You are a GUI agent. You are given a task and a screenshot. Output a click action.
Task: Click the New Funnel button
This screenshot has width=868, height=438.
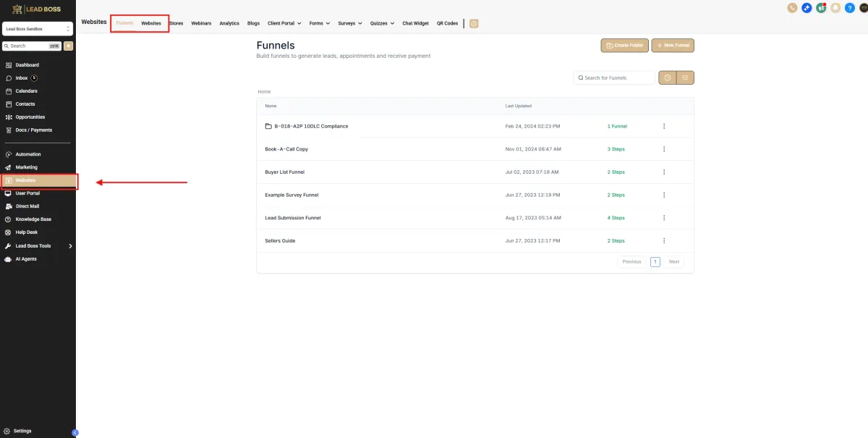point(673,46)
